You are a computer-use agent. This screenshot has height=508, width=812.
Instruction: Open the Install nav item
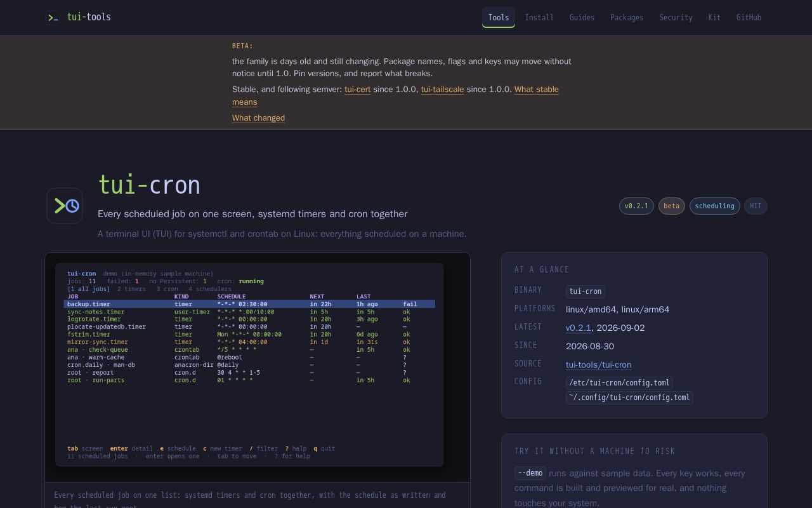point(539,17)
